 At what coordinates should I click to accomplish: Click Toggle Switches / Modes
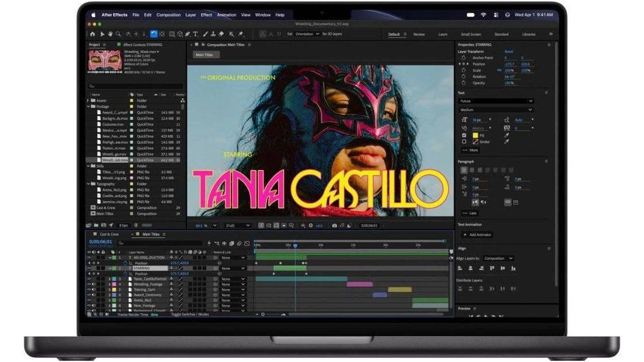point(190,314)
